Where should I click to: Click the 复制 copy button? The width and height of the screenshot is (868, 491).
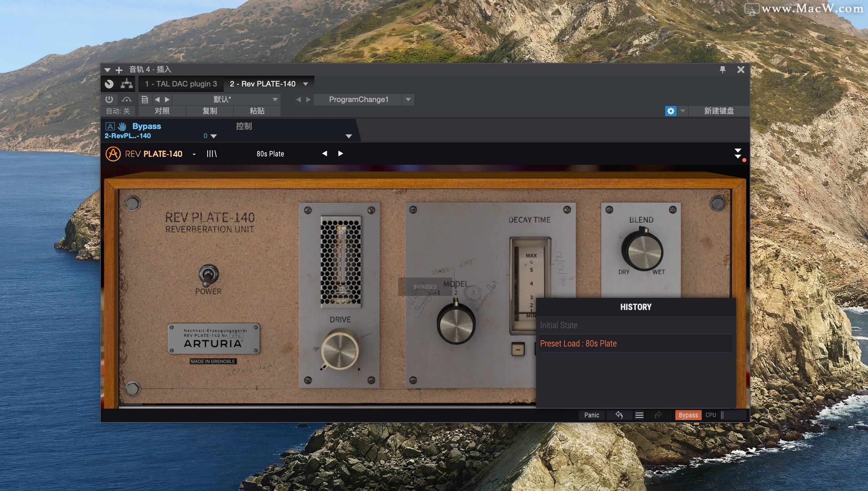[x=210, y=111]
